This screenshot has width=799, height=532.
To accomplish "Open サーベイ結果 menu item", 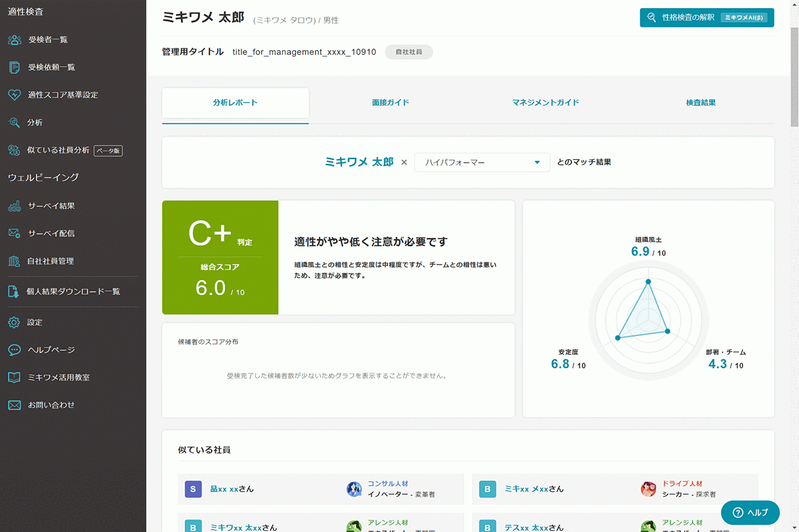I will coord(51,206).
